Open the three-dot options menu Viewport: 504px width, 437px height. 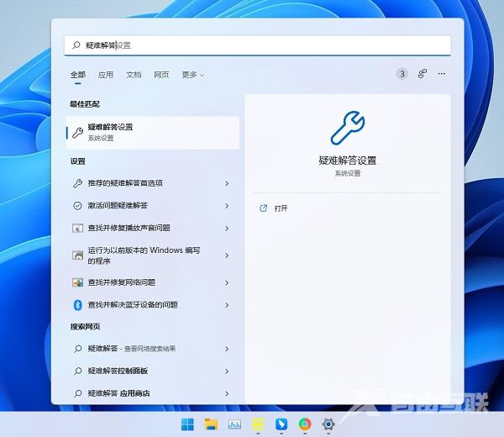click(441, 74)
